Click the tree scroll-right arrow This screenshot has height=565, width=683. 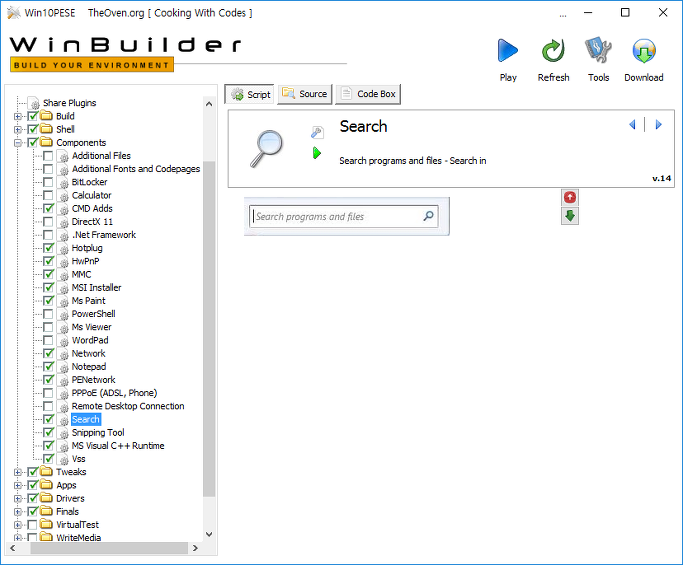195,548
